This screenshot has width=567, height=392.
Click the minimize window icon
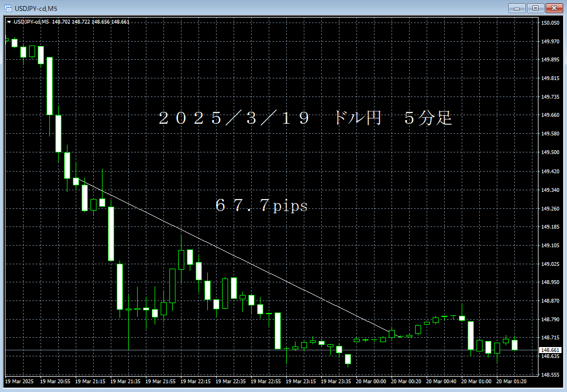coord(516,8)
